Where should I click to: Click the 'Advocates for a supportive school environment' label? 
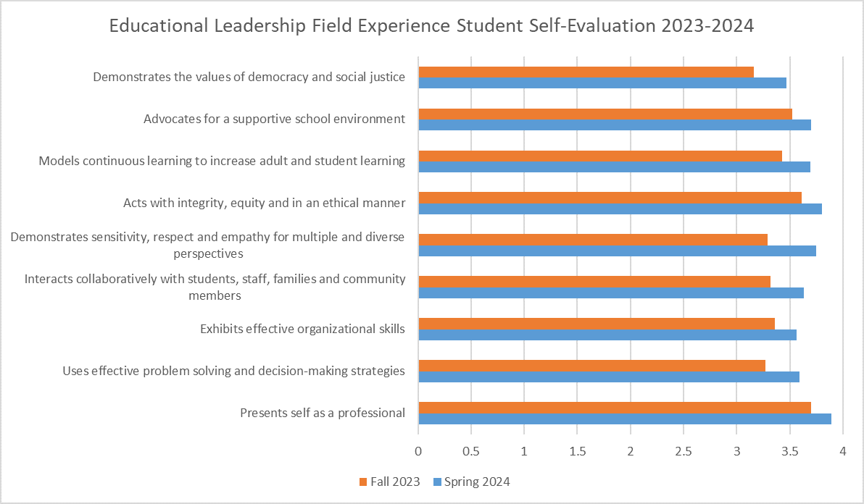[274, 119]
